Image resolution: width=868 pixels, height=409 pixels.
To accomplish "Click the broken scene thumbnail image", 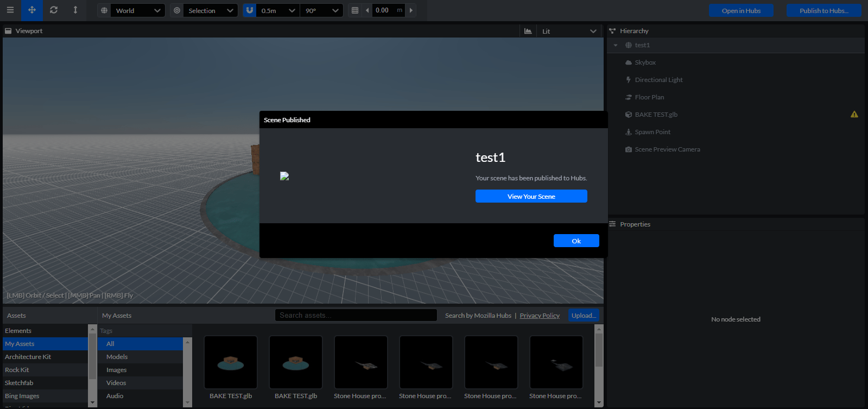I will [284, 176].
